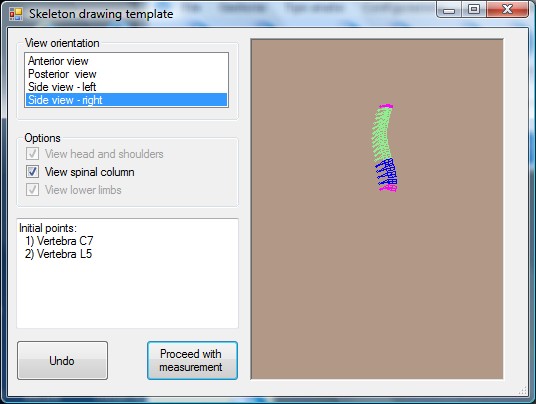Click magenta C7 marker atop spine

coord(386,106)
